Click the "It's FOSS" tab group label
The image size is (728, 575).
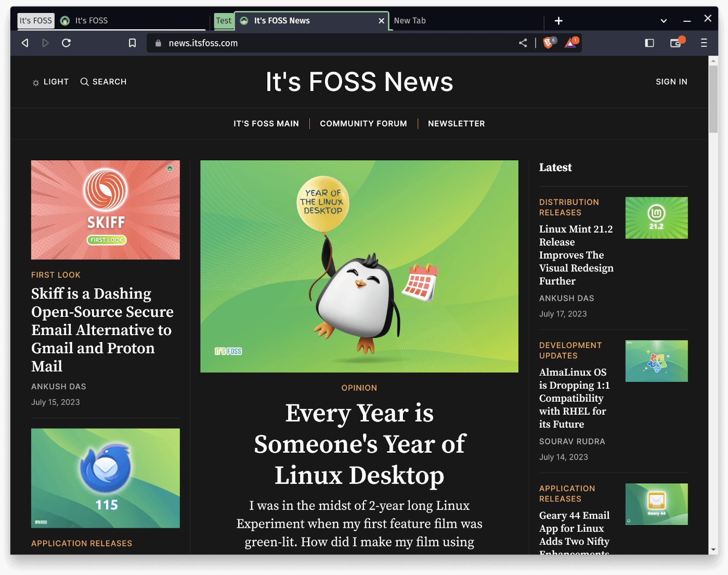click(x=36, y=21)
